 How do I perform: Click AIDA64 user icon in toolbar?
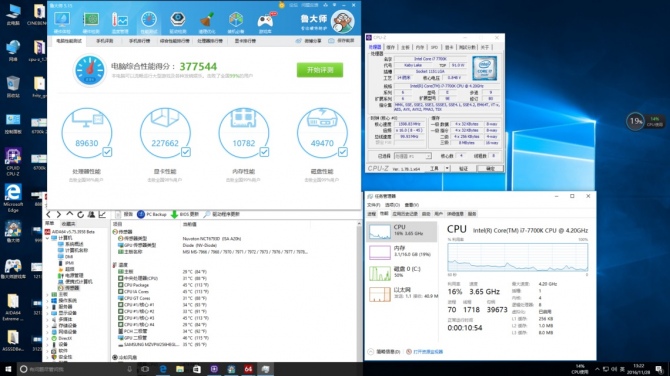[x=91, y=214]
